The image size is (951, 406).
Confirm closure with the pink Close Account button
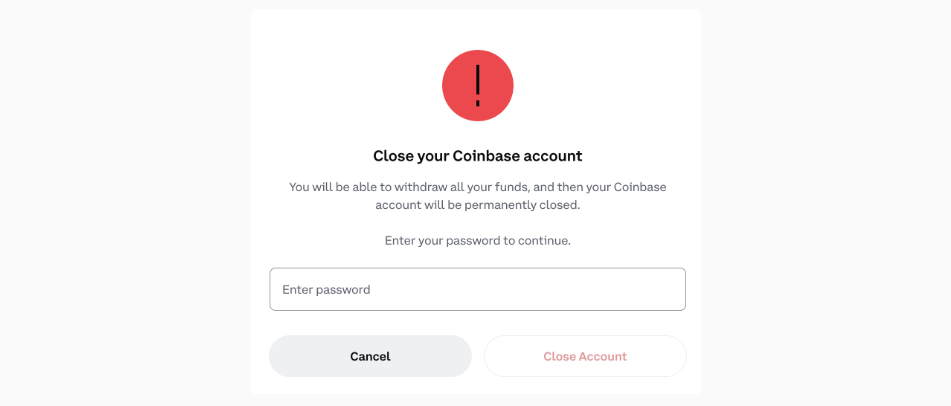point(585,356)
